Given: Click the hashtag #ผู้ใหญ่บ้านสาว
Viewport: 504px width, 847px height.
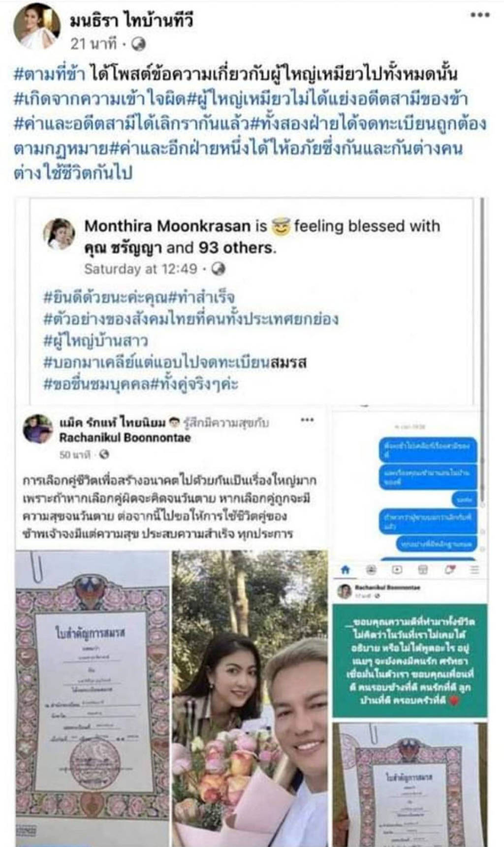Looking at the screenshot, I should pos(95,341).
